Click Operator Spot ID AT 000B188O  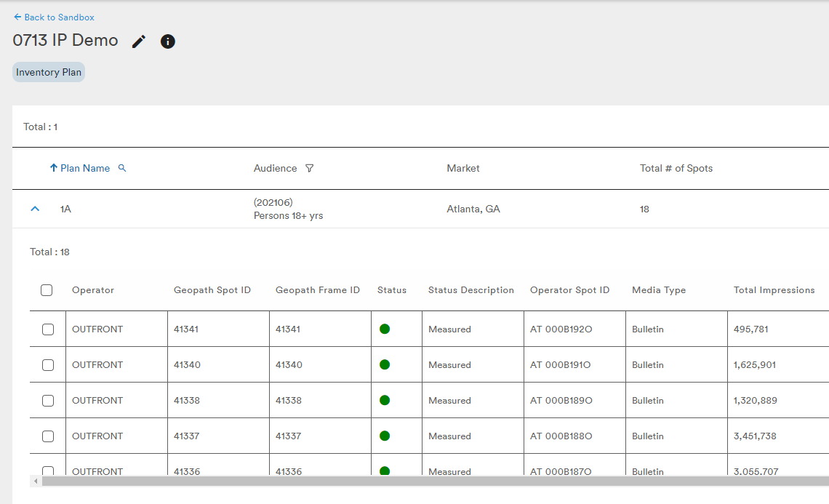pos(561,436)
